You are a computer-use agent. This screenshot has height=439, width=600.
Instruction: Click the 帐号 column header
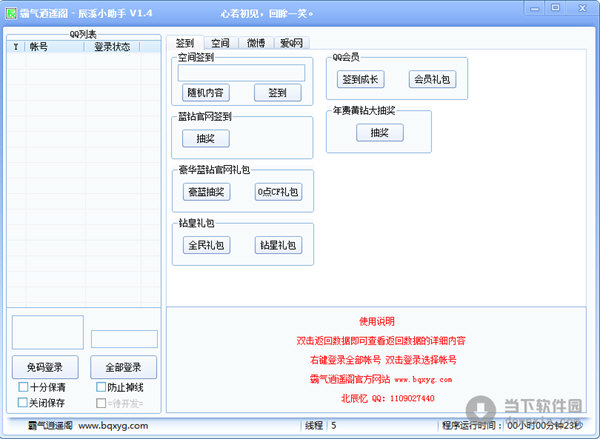(55, 47)
